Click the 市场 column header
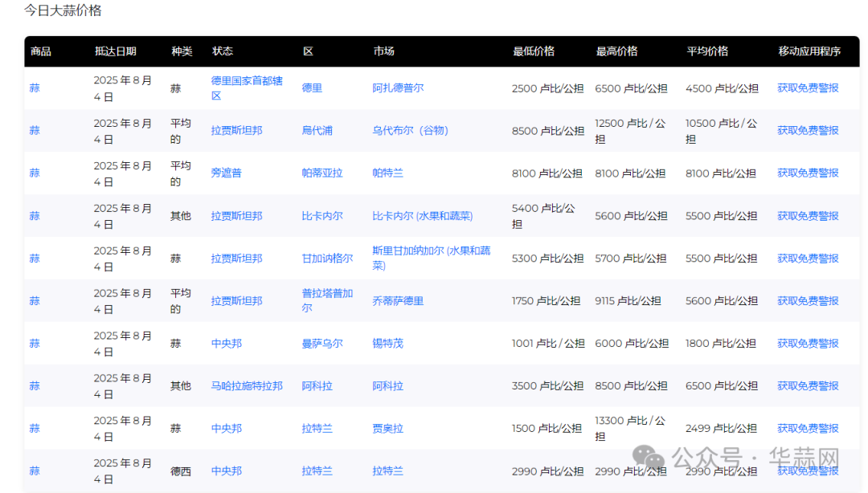This screenshot has width=868, height=493. tap(383, 51)
